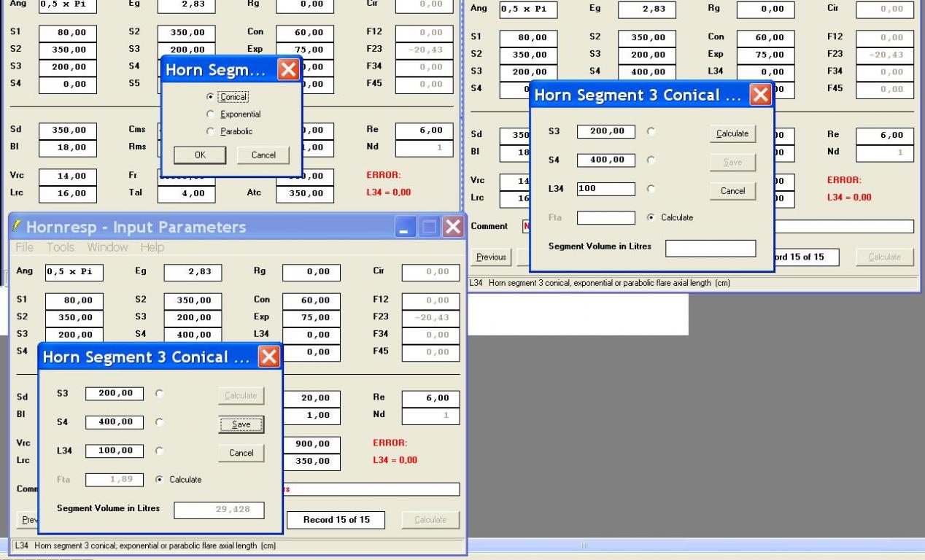Click the enabled Calculate button in upper-right conical dialog

pos(732,133)
